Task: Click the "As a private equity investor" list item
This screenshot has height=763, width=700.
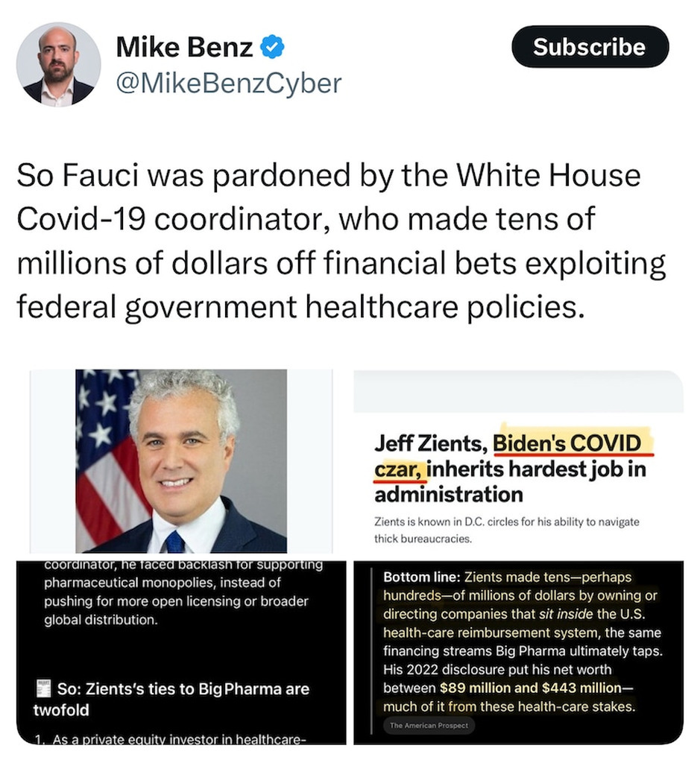Action: click(x=170, y=739)
